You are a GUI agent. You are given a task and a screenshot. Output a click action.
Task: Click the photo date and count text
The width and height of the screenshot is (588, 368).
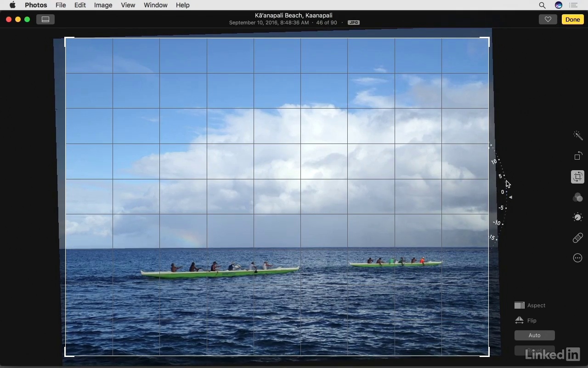click(283, 23)
